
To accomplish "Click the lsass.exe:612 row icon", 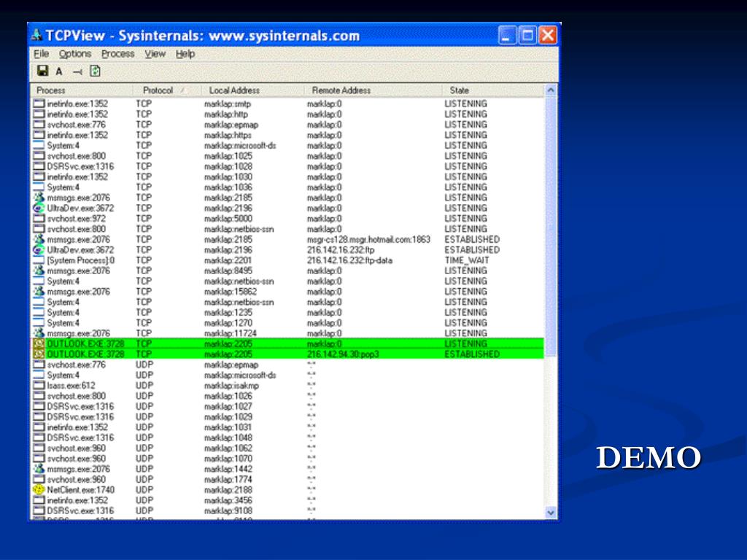I will click(39, 385).
